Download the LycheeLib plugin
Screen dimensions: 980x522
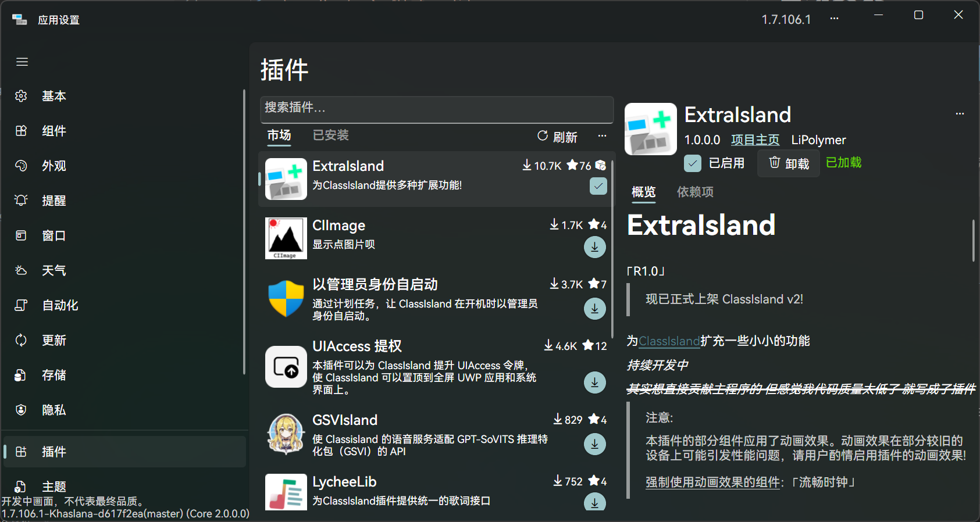coord(594,502)
